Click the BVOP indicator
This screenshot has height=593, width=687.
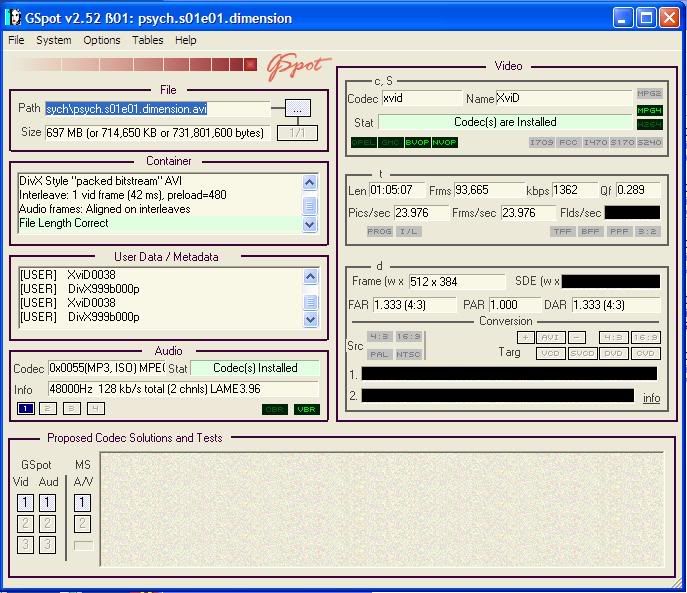click(x=417, y=142)
